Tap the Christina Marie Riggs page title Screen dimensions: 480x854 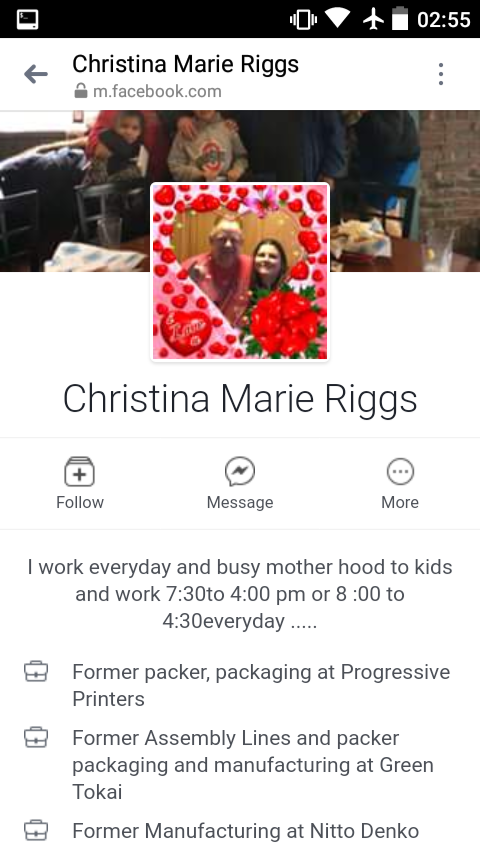[186, 64]
